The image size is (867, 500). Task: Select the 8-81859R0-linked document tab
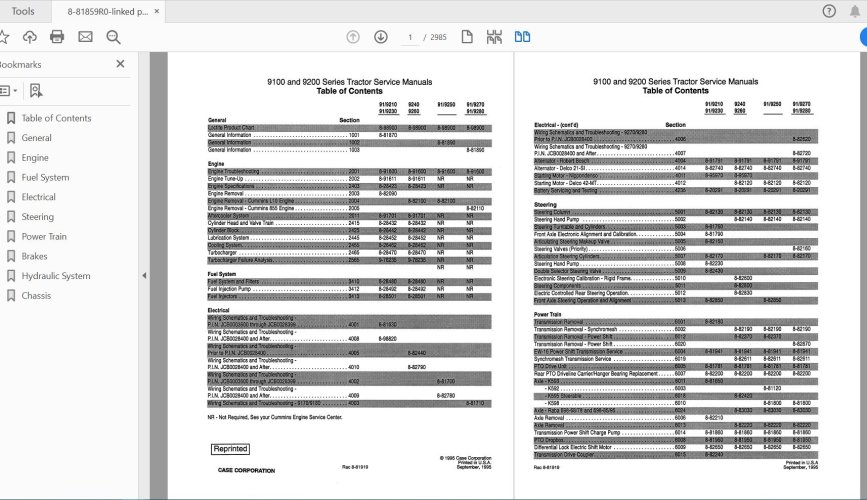point(108,11)
